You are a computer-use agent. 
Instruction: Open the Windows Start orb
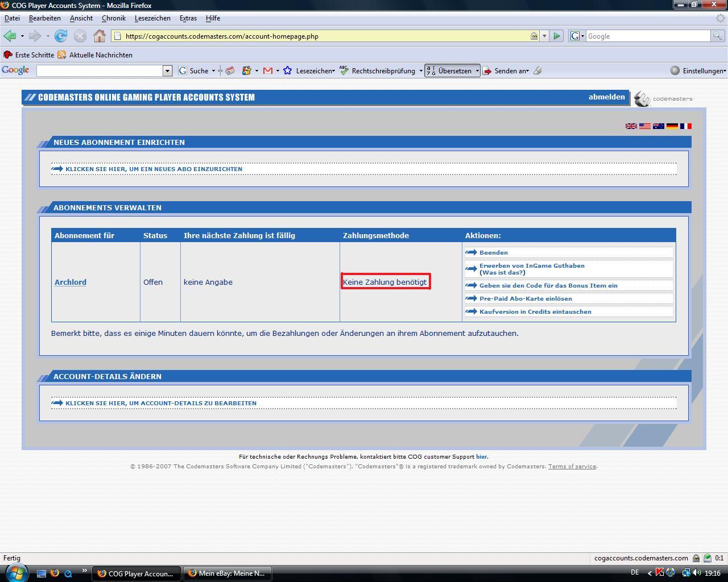point(16,572)
